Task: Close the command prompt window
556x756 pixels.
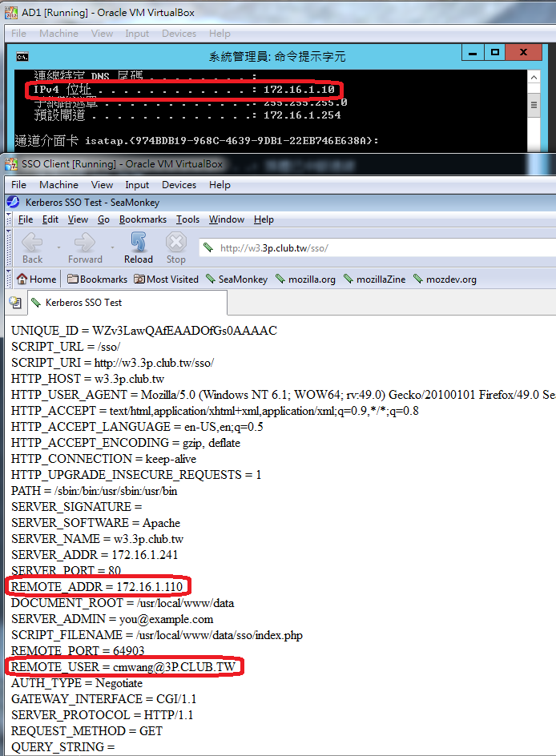Action: click(524, 53)
